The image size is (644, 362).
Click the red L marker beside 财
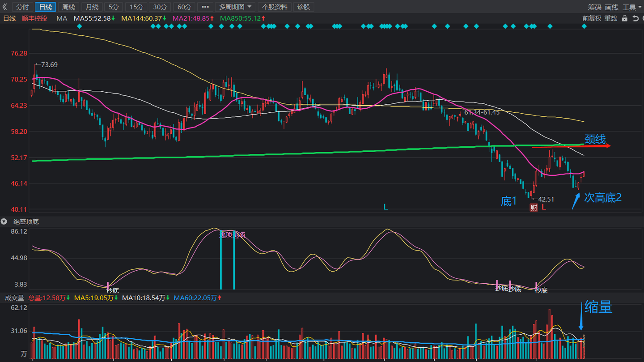click(x=544, y=207)
